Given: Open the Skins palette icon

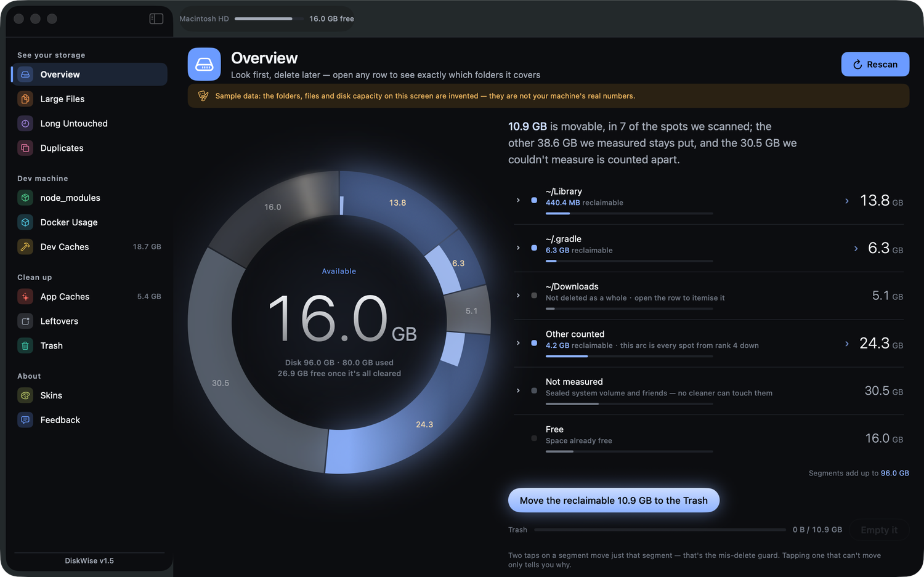Looking at the screenshot, I should pyautogui.click(x=25, y=395).
